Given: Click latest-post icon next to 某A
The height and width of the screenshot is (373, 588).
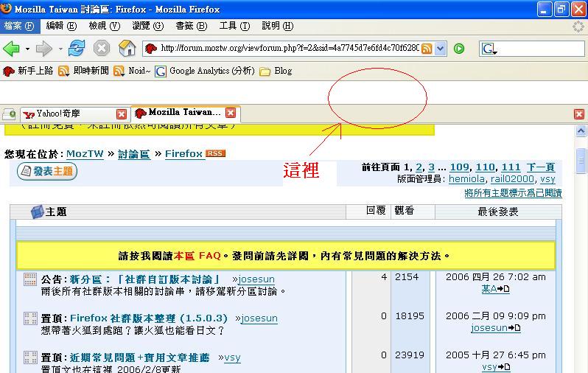Looking at the screenshot, I should point(503,289).
